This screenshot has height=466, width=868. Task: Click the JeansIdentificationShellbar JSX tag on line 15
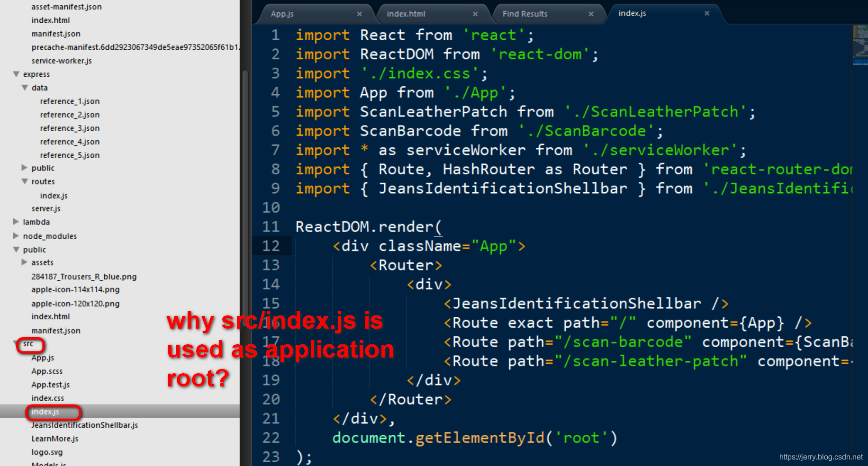click(x=586, y=304)
